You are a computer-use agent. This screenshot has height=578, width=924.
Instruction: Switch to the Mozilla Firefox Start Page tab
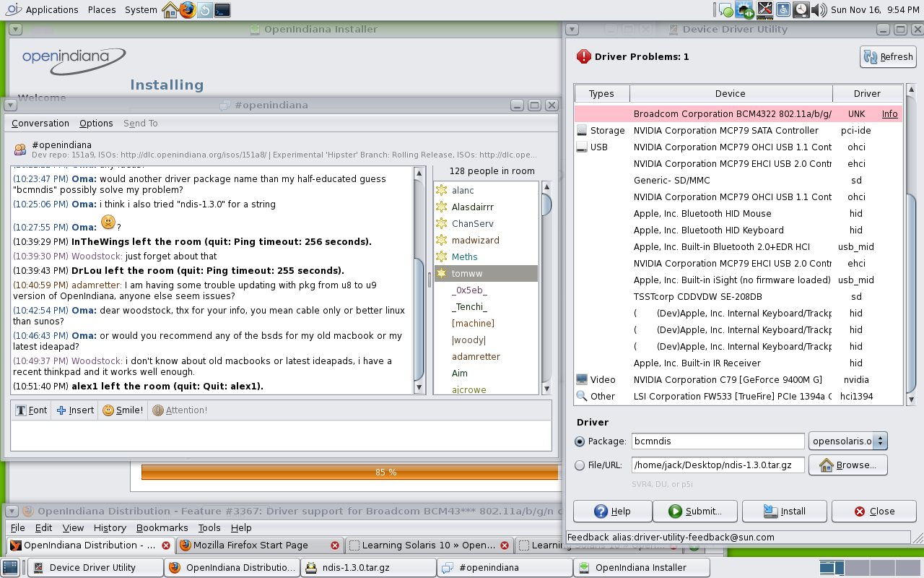coord(260,545)
